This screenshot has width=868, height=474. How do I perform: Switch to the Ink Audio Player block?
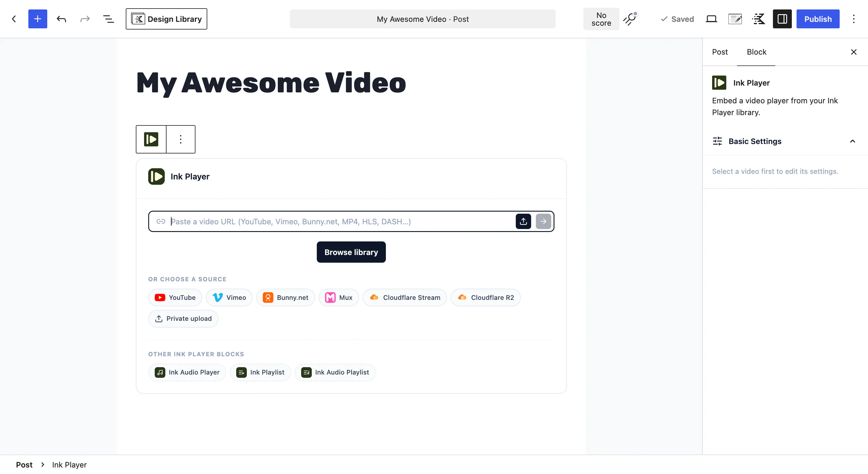pyautogui.click(x=187, y=372)
